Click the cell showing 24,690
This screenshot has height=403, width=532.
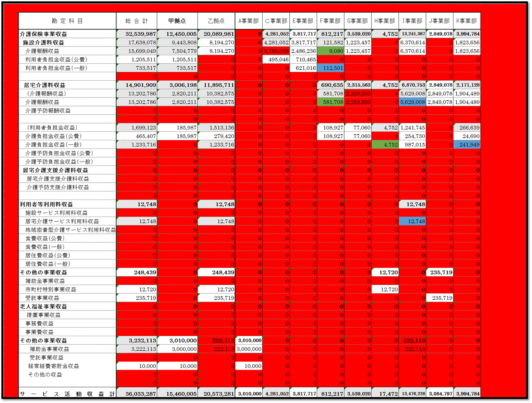tap(467, 136)
